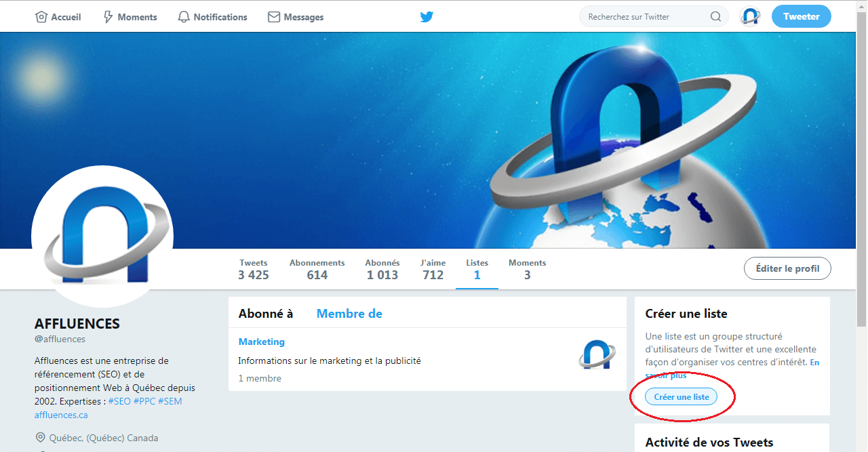Click the Créer une liste heading
The image size is (868, 452).
pos(686,314)
